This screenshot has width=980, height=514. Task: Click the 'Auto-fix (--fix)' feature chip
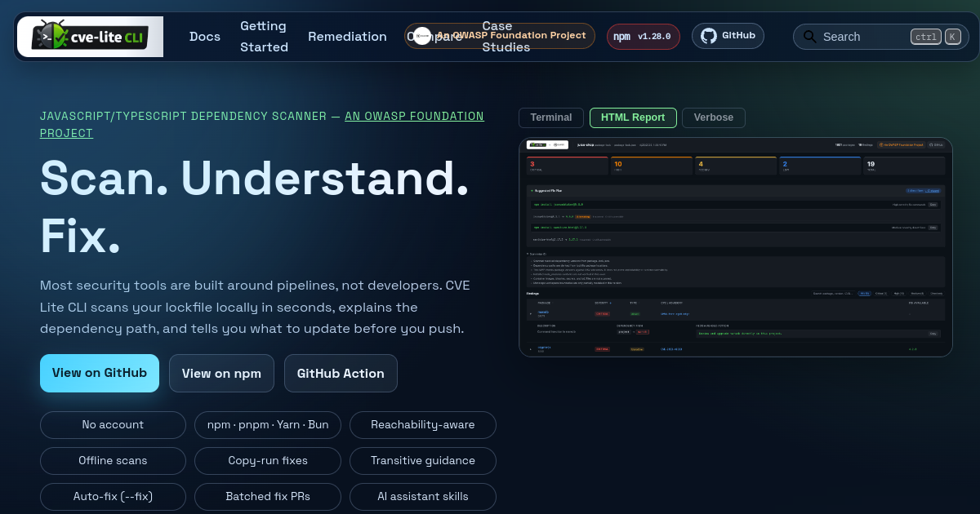[113, 497]
